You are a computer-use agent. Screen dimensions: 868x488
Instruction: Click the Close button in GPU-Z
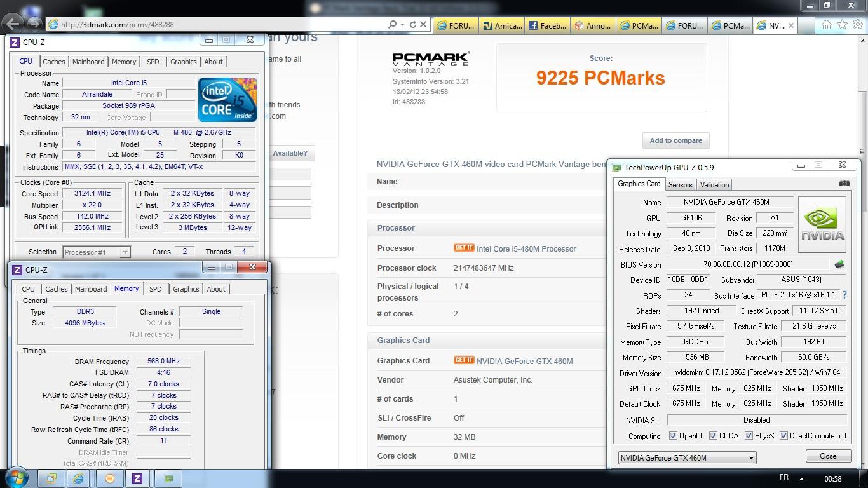pyautogui.click(x=828, y=456)
